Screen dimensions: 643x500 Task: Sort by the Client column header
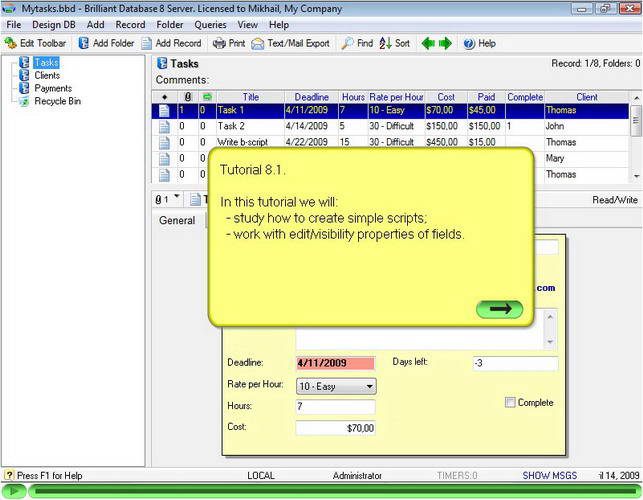[587, 97]
